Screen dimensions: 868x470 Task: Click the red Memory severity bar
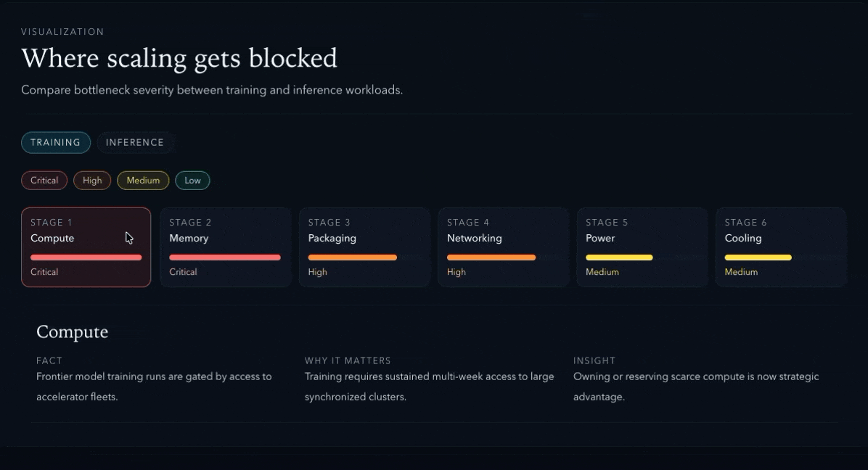(225, 257)
